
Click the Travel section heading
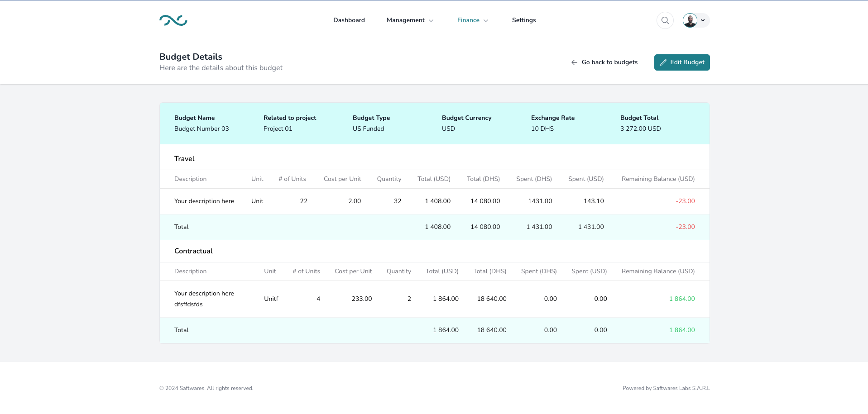point(184,159)
